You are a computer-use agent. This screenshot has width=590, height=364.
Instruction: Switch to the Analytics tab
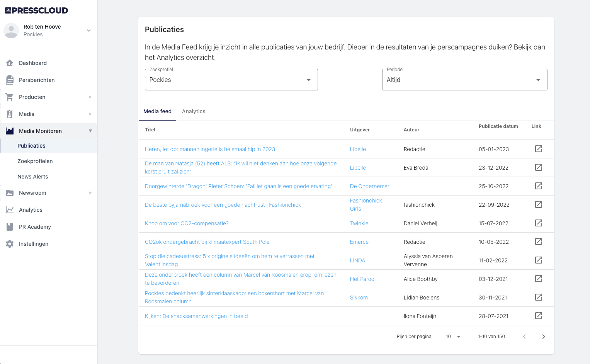[x=194, y=111]
